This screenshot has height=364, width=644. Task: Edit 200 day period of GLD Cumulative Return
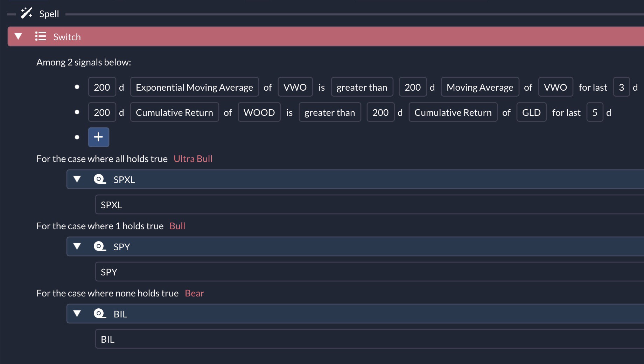coord(380,112)
